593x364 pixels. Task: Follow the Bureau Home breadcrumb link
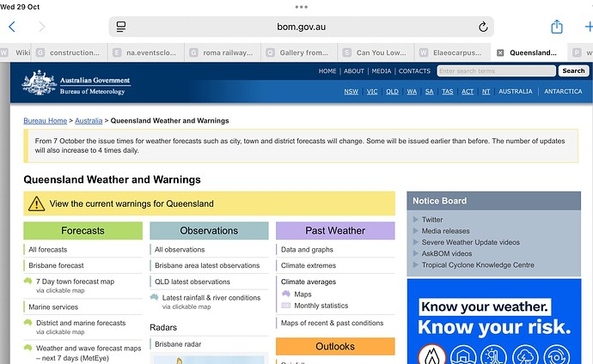[x=45, y=121]
